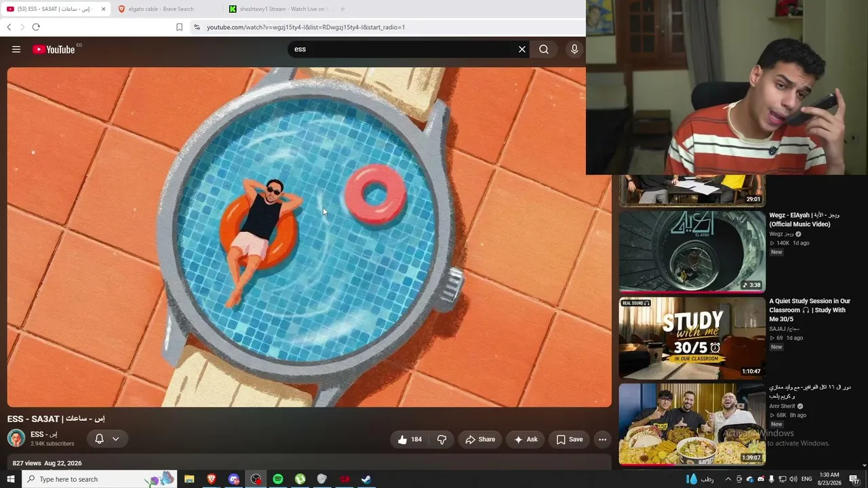The image size is (868, 488).
Task: Toggle notification bell for ESS channel
Action: (99, 439)
